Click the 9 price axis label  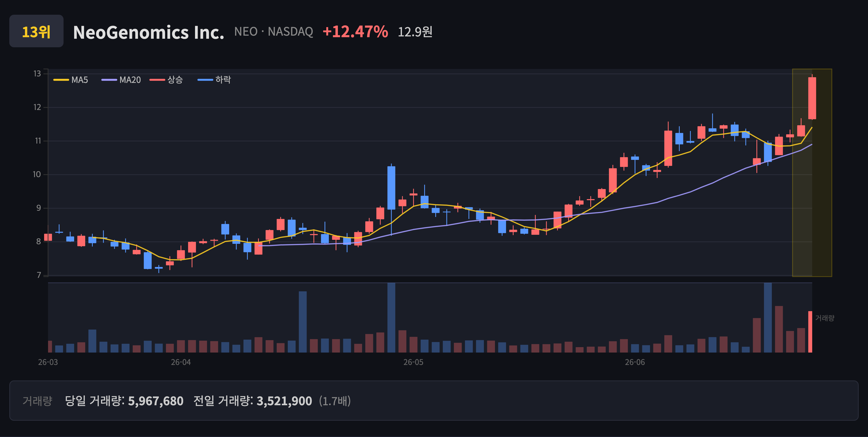click(x=39, y=208)
